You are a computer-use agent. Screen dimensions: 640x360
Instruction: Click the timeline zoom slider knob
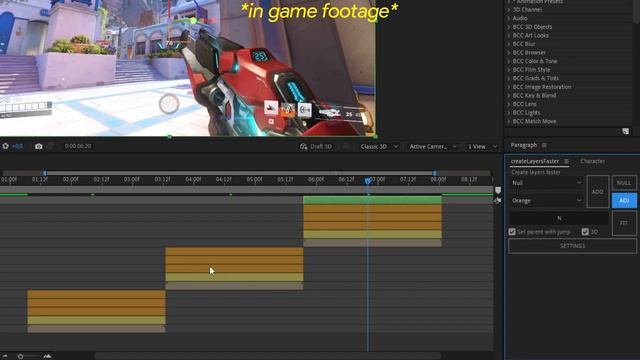[20, 356]
